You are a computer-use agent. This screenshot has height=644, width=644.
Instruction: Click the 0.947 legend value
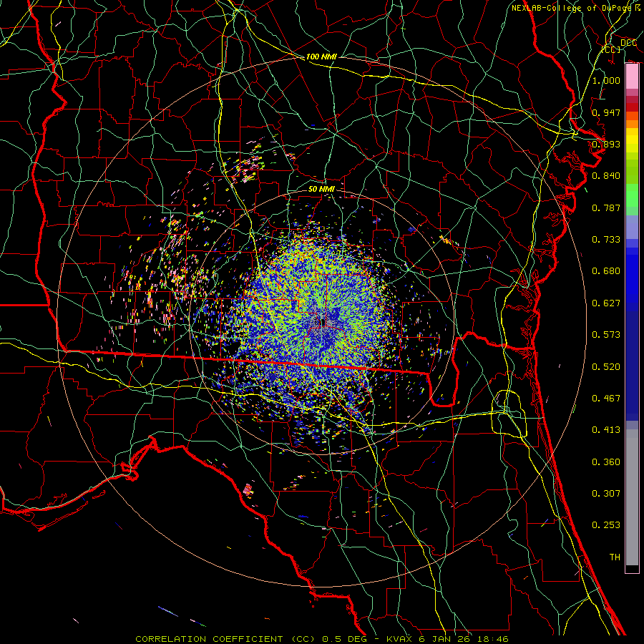pyautogui.click(x=606, y=112)
